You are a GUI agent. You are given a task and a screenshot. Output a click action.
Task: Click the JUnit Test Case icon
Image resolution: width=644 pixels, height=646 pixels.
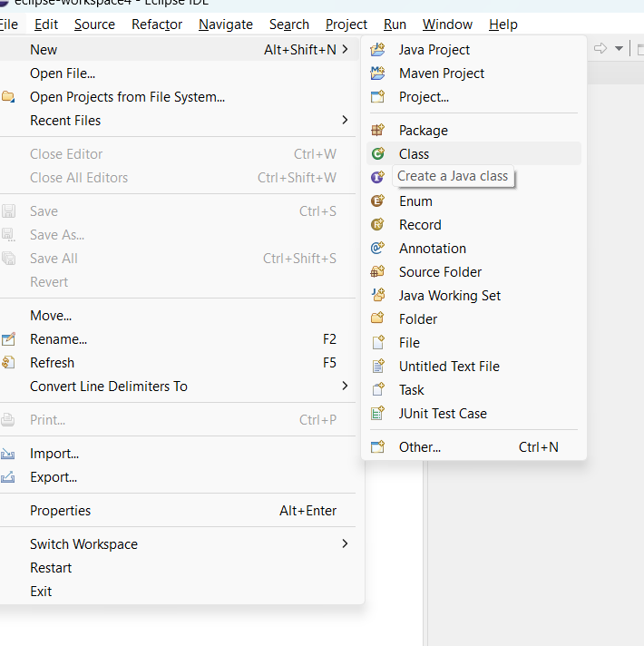coord(377,413)
